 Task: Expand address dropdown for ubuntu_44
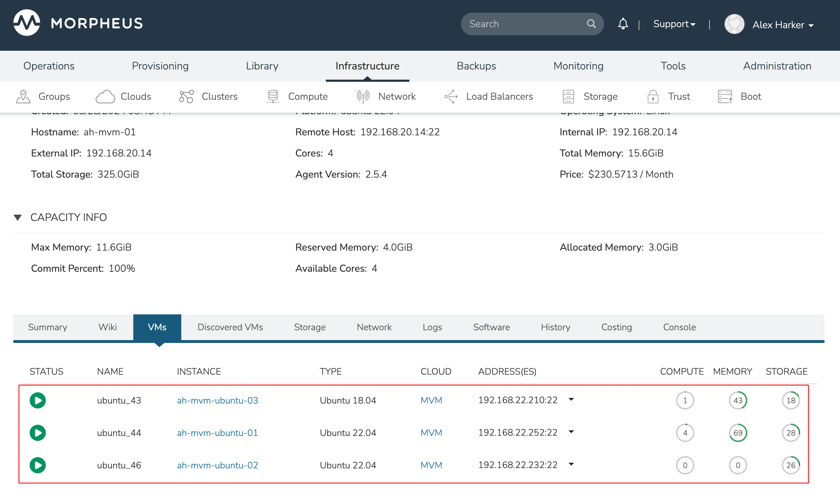571,432
